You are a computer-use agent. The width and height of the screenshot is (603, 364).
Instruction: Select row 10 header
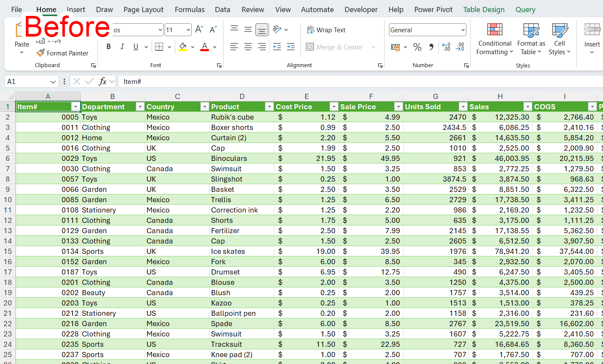click(x=8, y=200)
